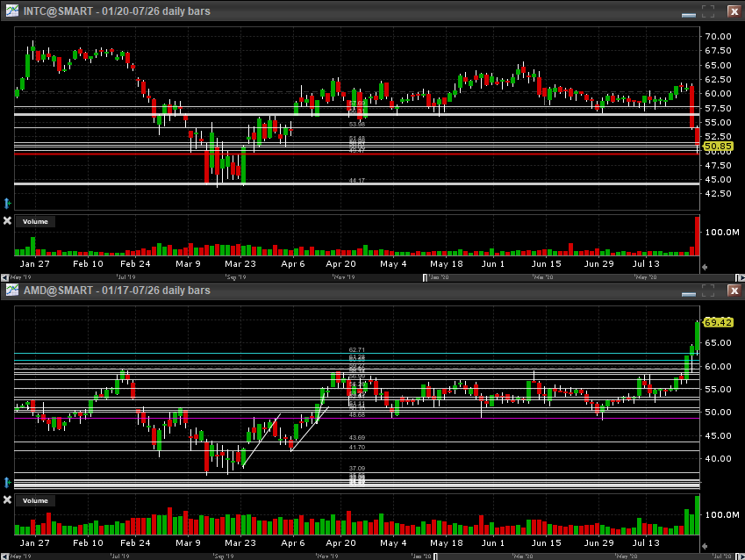The image size is (745, 560).
Task: Click the 70.00 price label on INTC axis
Action: click(x=718, y=37)
